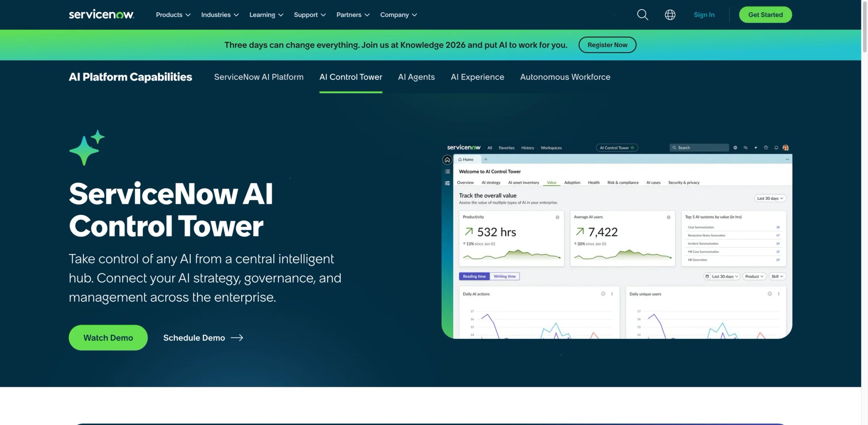Viewport: 868px width, 425px height.
Task: Click the Sign In link
Action: tap(704, 15)
